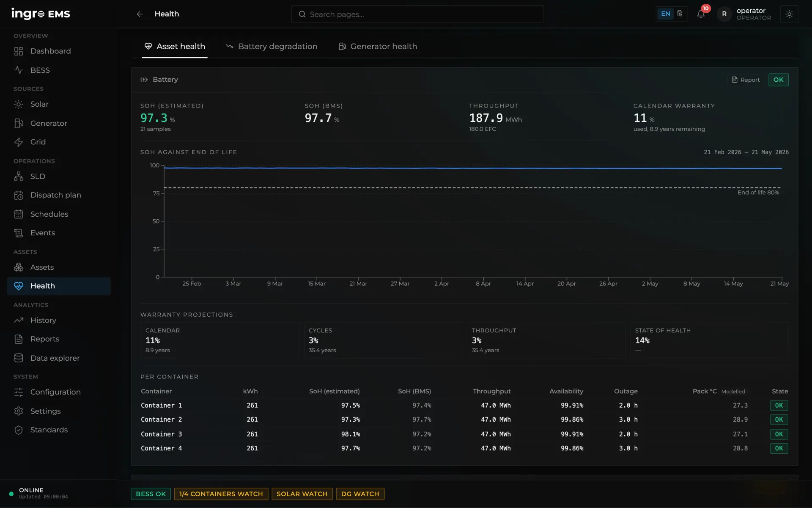Click the OK state of Container 4
The image size is (812, 508).
(779, 448)
